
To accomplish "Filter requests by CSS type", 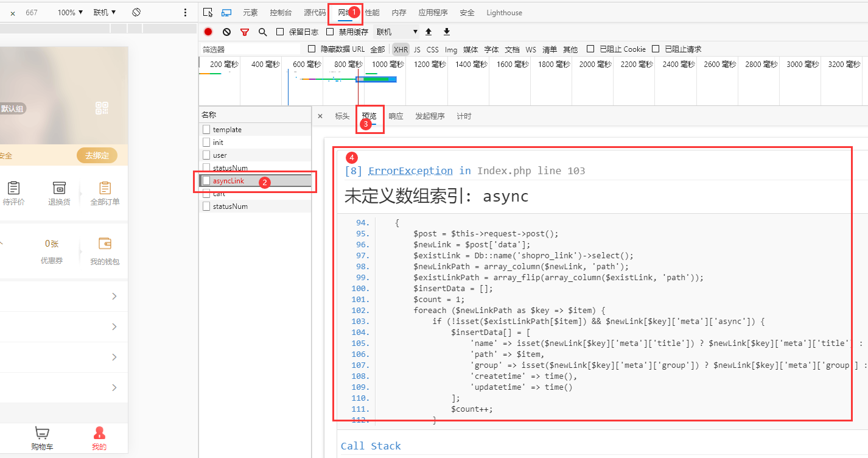I will 432,49.
